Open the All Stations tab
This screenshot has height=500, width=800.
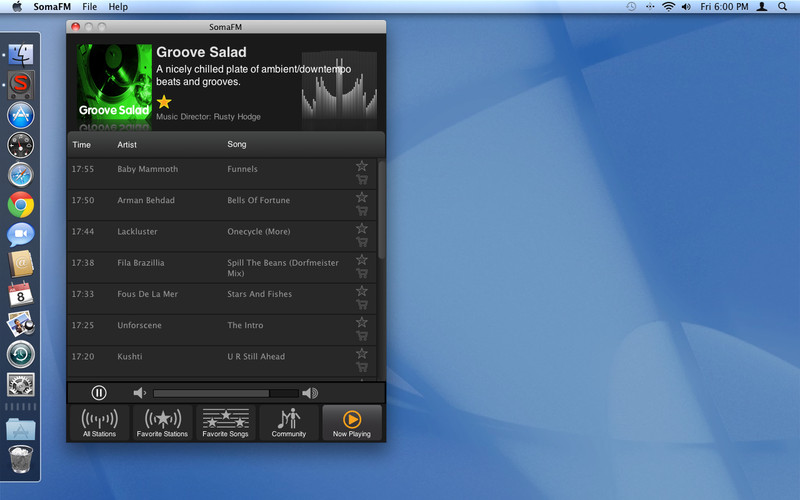(x=99, y=422)
